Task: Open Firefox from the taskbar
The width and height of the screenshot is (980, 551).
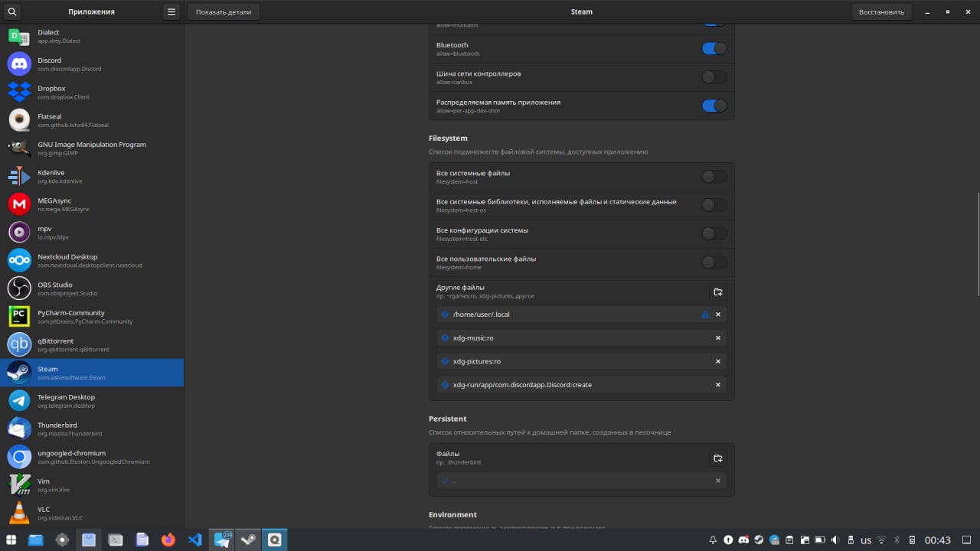Action: 168,540
